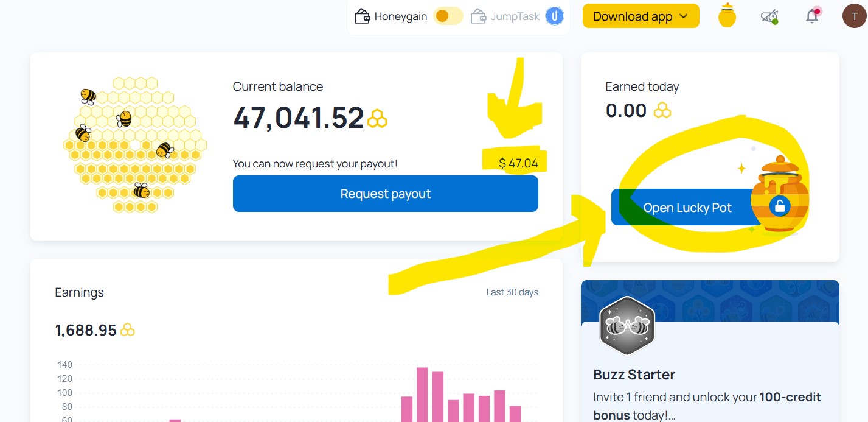Click the Last 30 days label

click(x=512, y=292)
